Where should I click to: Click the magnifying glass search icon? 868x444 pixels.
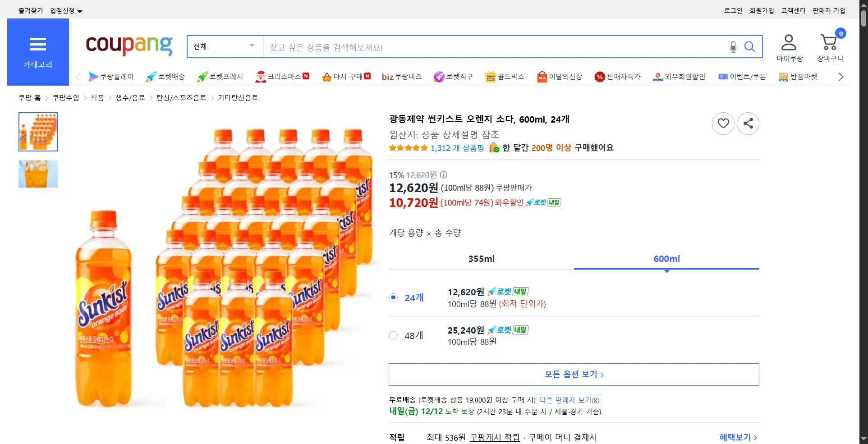coord(749,47)
